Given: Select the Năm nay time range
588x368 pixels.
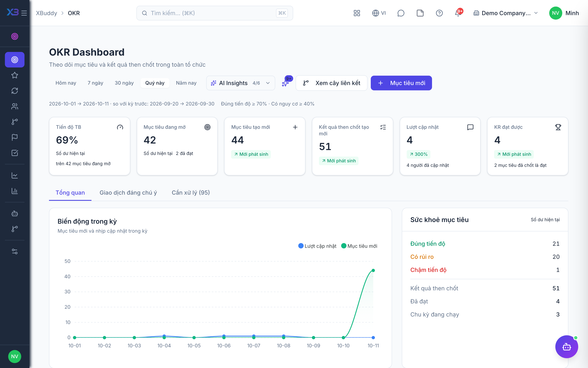Looking at the screenshot, I should [x=186, y=83].
